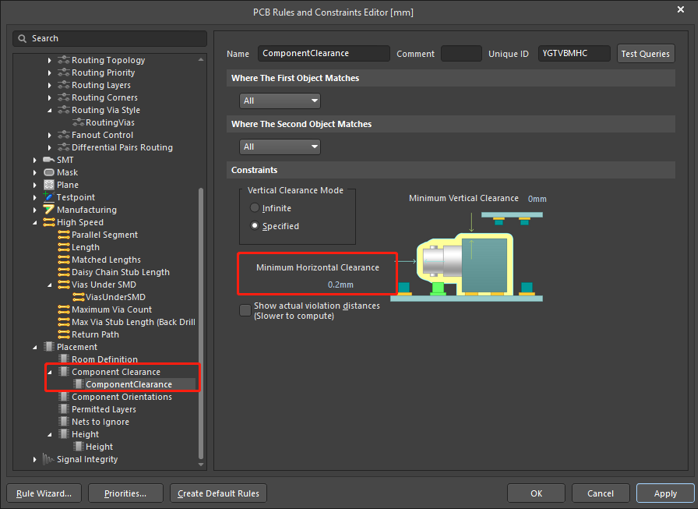Click the rule tree vertical scrollbar
The height and width of the screenshot is (511, 698).
click(201, 323)
